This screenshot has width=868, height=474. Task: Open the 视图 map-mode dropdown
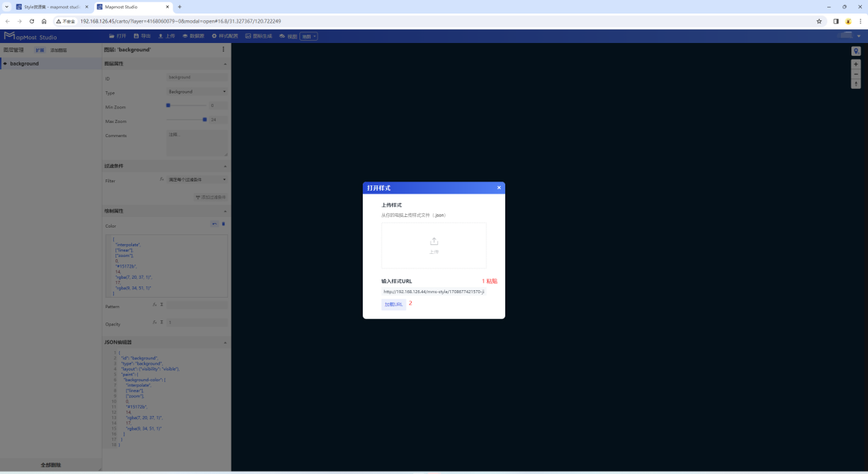(x=309, y=36)
